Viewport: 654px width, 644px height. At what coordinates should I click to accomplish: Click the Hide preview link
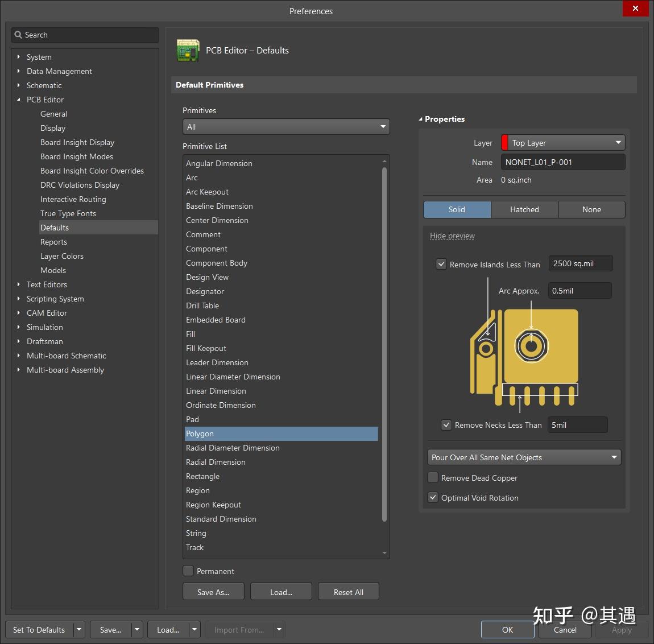[452, 236]
